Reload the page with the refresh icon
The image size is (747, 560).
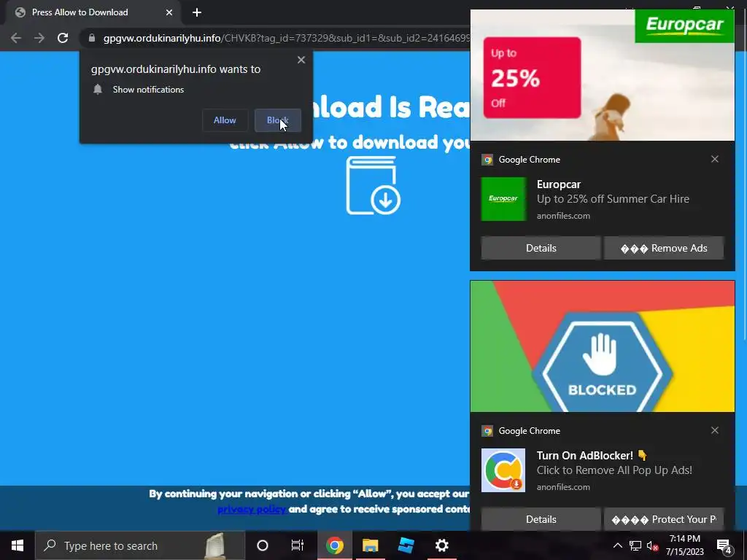pos(63,38)
